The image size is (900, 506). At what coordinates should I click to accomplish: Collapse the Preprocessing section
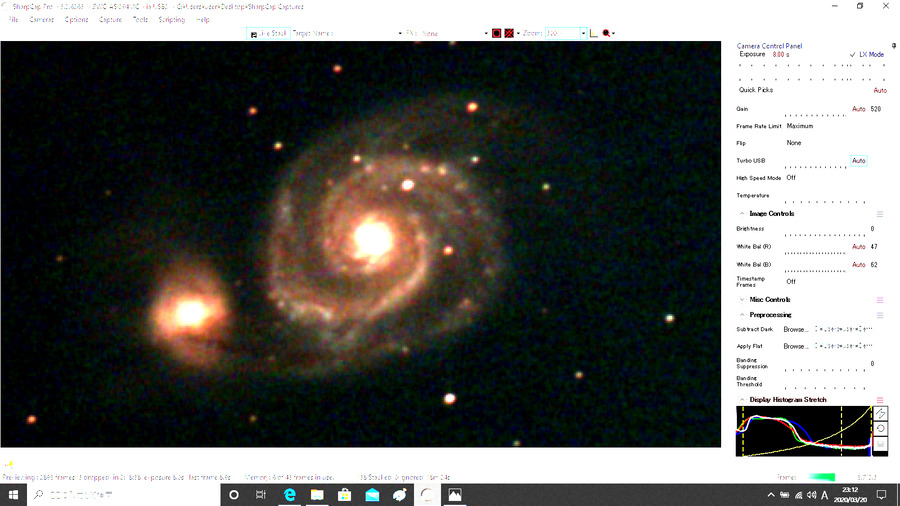pos(742,315)
